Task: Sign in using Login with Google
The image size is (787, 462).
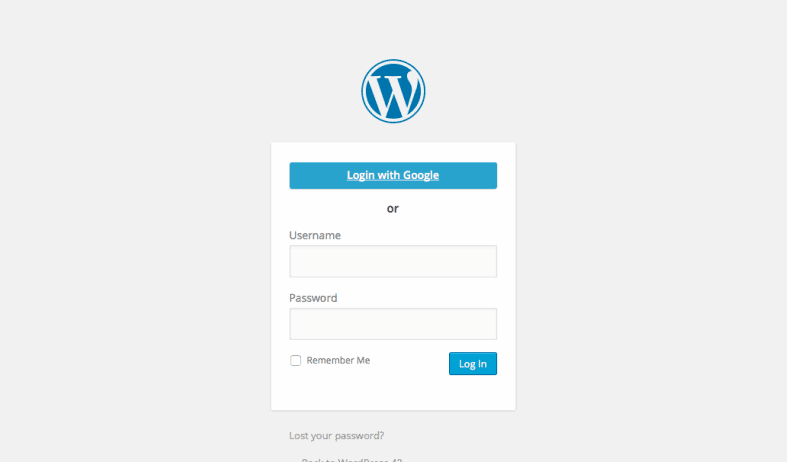Action: (x=393, y=175)
